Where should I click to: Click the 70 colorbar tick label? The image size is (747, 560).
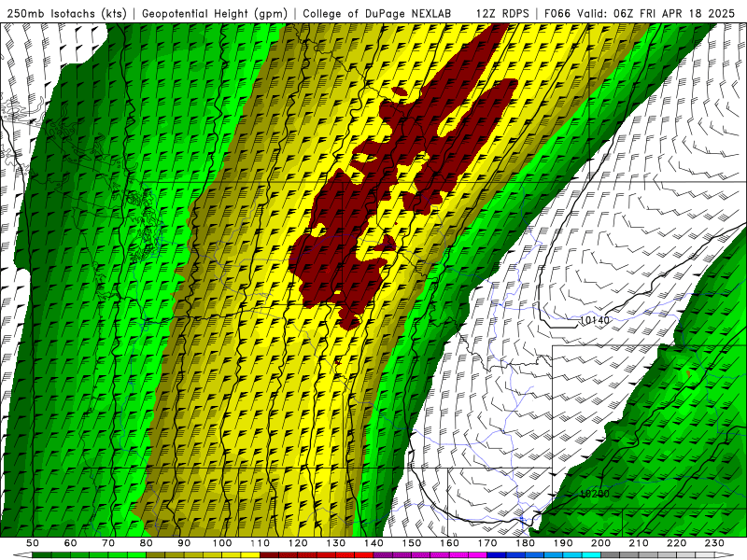108,543
